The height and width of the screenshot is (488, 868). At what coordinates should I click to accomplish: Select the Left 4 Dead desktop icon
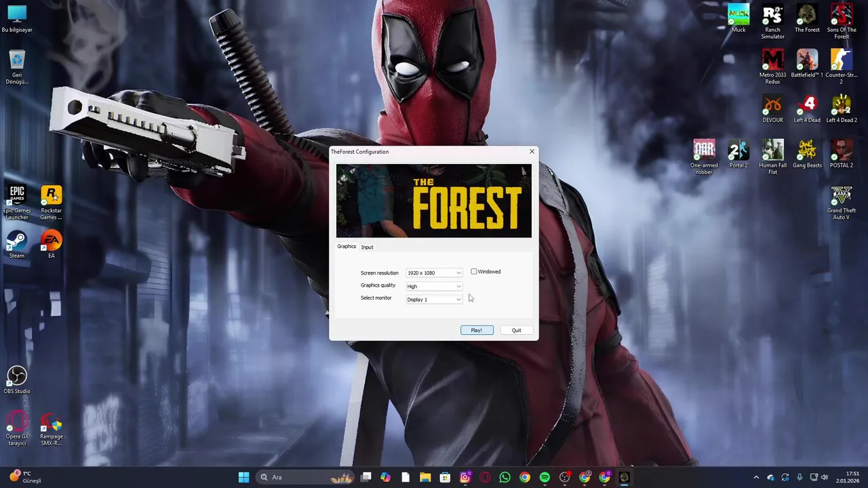(x=807, y=109)
